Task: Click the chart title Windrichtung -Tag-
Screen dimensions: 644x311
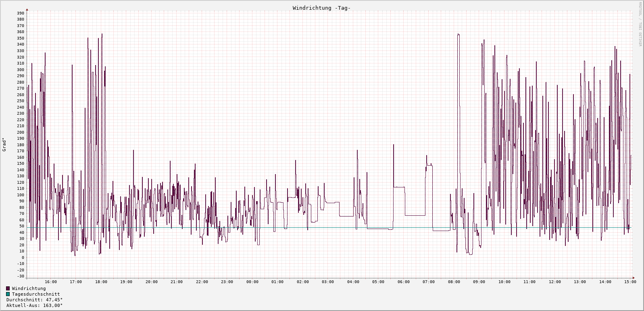Action: (x=321, y=8)
